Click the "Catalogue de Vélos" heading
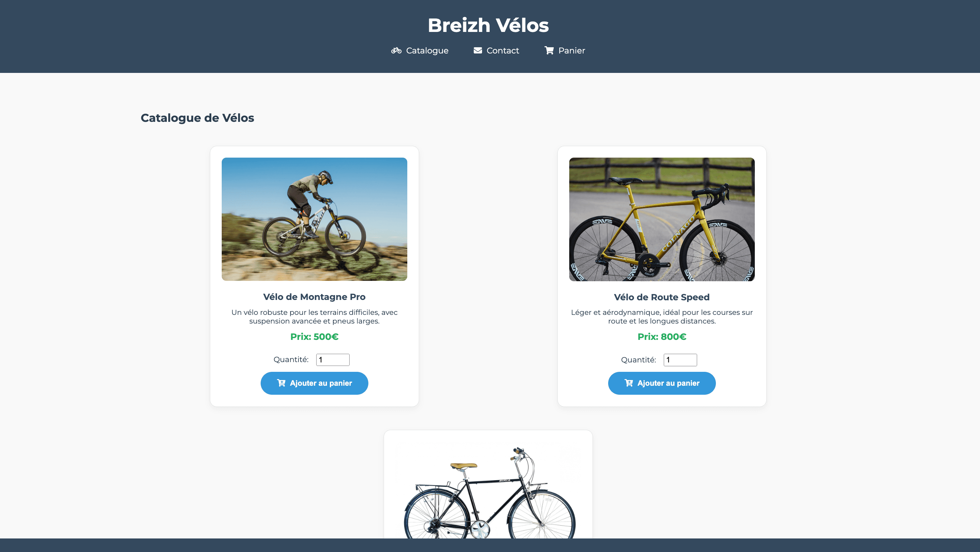980x552 pixels. coord(197,118)
